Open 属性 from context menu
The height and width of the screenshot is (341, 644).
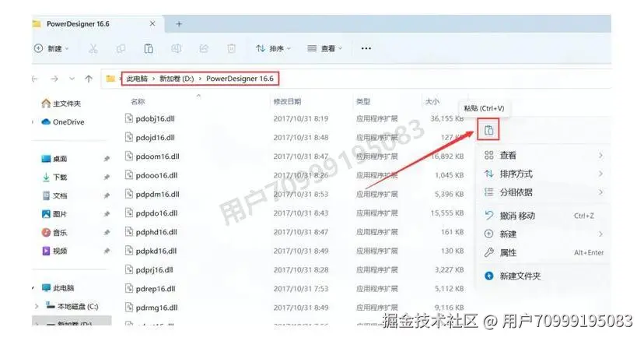(544, 252)
